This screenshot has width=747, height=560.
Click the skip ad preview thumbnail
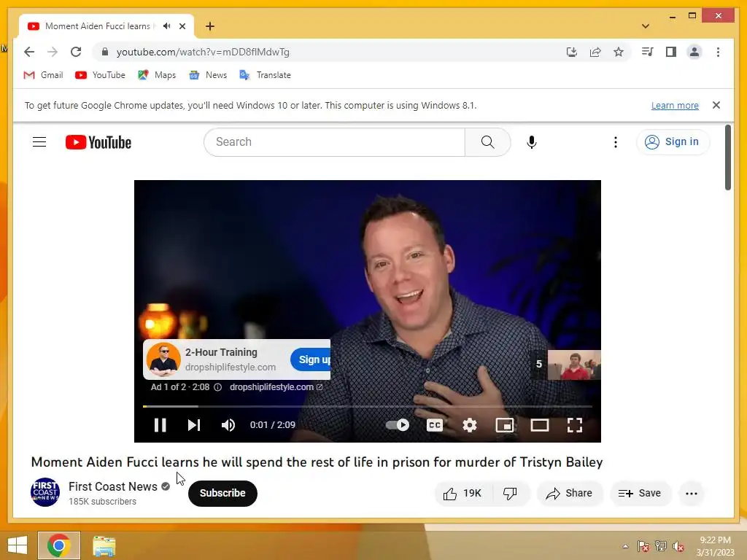click(574, 365)
